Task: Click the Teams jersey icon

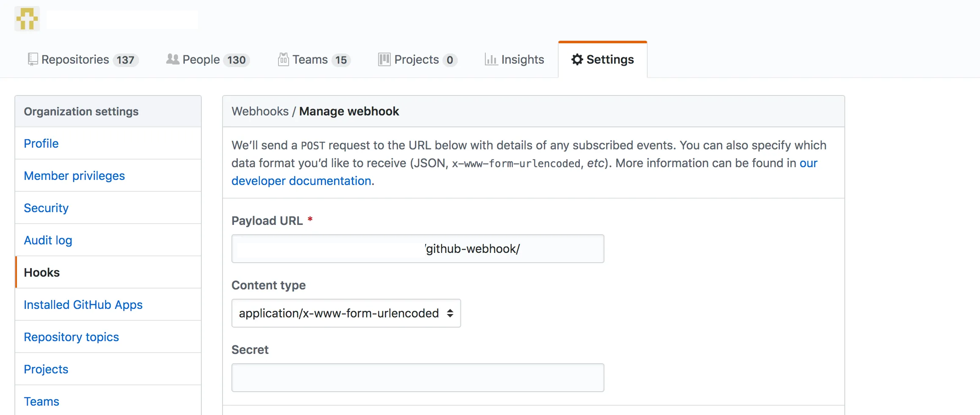Action: pyautogui.click(x=283, y=59)
